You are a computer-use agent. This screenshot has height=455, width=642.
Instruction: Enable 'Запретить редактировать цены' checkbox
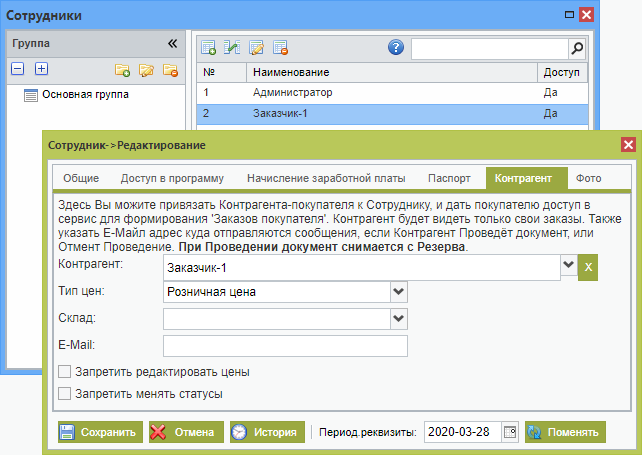coord(66,372)
